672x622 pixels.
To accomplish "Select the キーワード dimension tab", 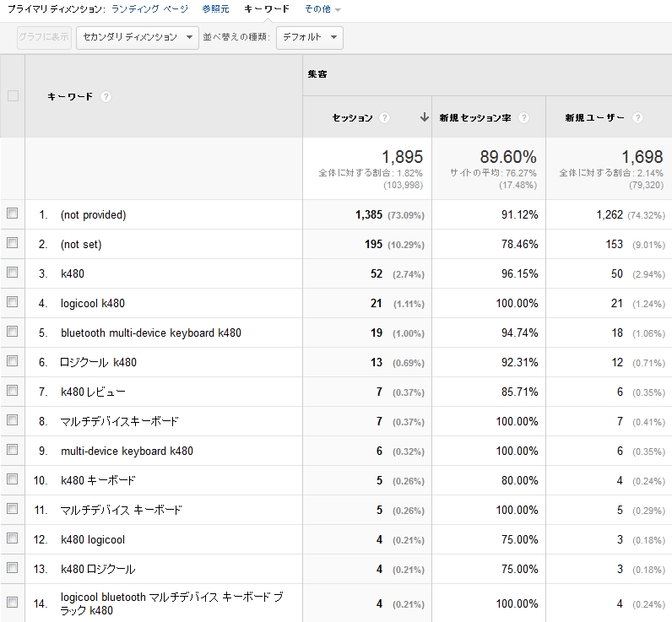I will pyautogui.click(x=267, y=9).
